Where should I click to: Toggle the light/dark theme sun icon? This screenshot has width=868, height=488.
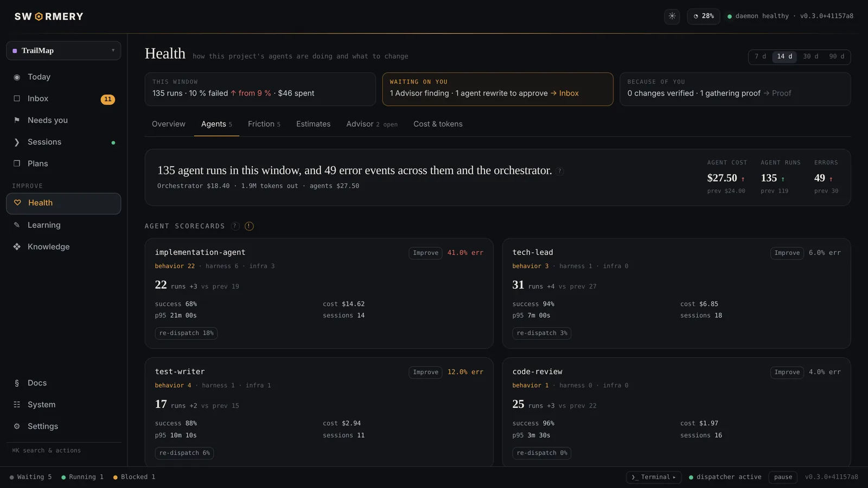click(672, 16)
